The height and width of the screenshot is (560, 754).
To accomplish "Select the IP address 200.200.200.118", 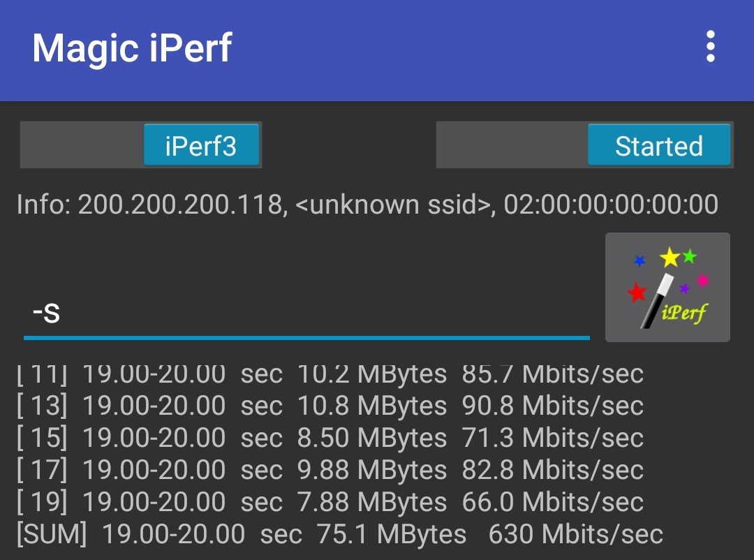I will click(181, 205).
